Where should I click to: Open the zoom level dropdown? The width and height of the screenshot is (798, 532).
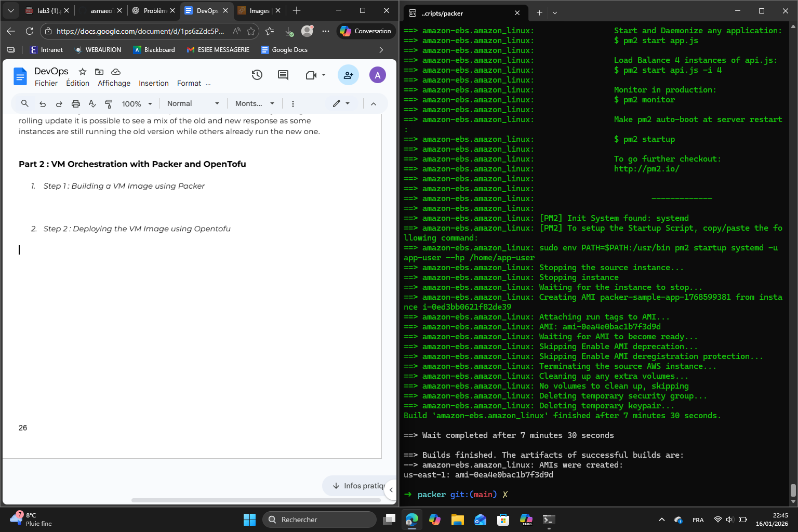(x=136, y=103)
